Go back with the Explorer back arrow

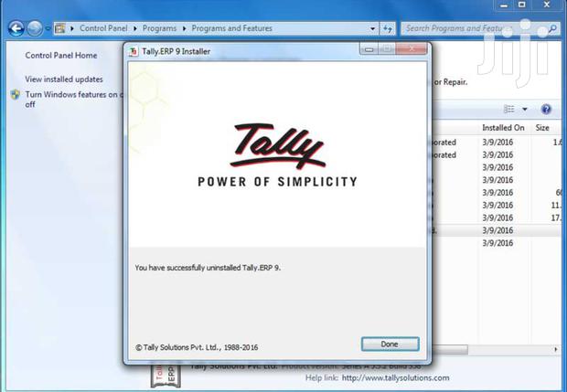16,28
